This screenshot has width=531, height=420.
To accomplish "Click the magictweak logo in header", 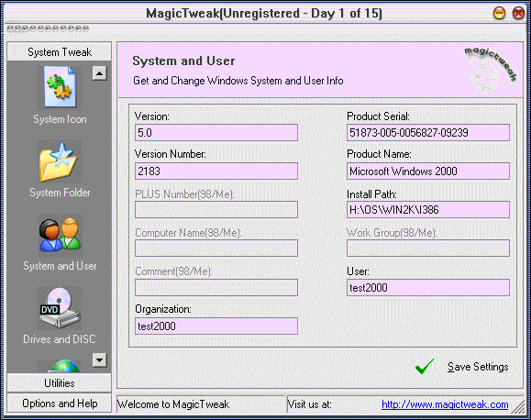I will [x=491, y=70].
